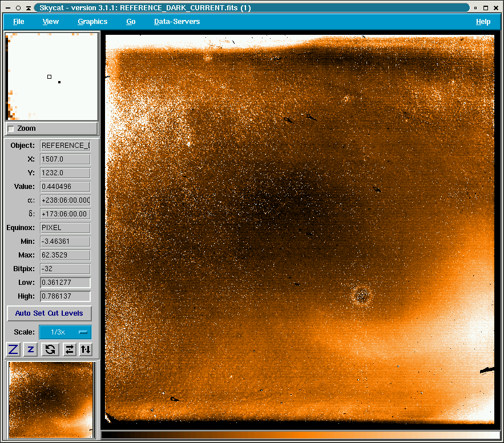The height and width of the screenshot is (443, 504).
Task: Click the Low cut level input field
Action: click(x=65, y=283)
